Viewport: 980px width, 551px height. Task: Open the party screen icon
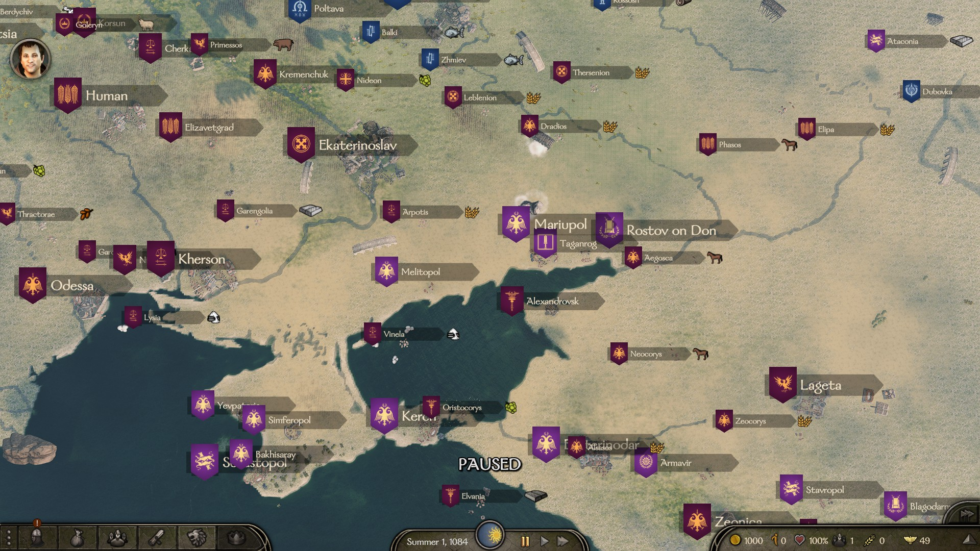(117, 537)
